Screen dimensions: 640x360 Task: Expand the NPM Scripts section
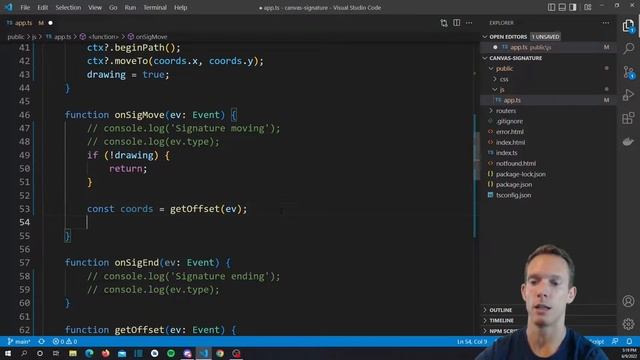pos(503,331)
